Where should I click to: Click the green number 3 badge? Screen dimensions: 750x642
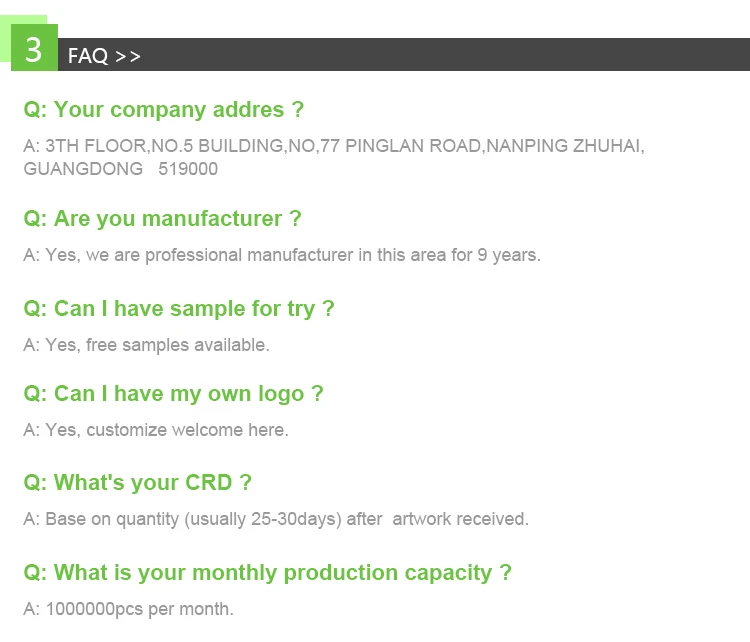coord(34,49)
